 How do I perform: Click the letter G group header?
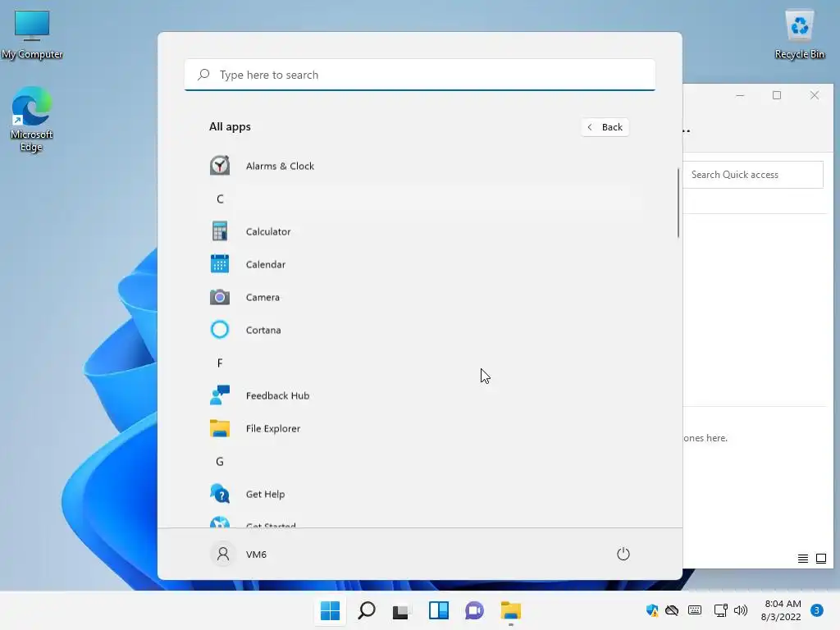point(220,461)
